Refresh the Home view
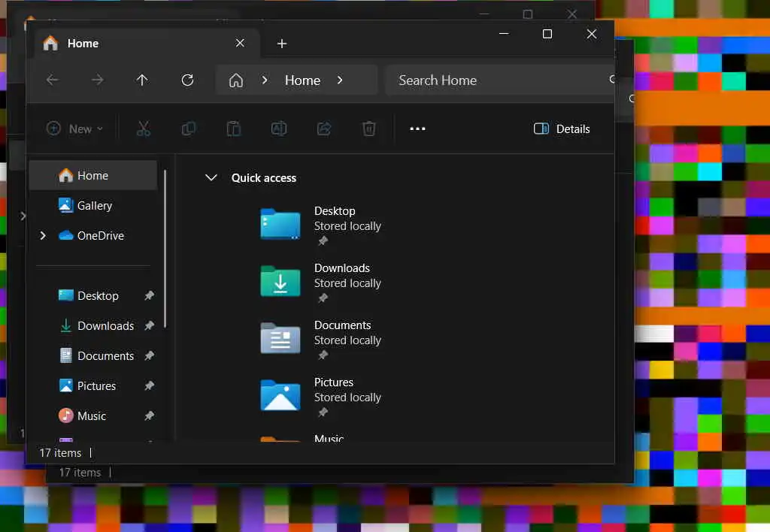Screen dimensions: 770x532 pos(187,80)
